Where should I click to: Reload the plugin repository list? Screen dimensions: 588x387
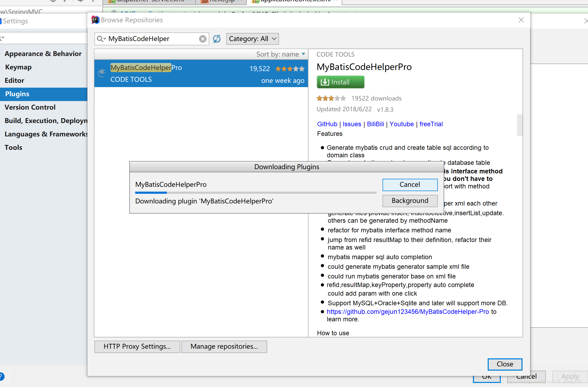[x=217, y=39]
